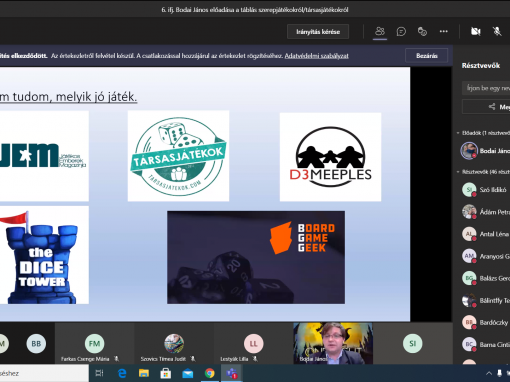
Task: Click Lestyák Lilla video tile
Action: click(253, 343)
